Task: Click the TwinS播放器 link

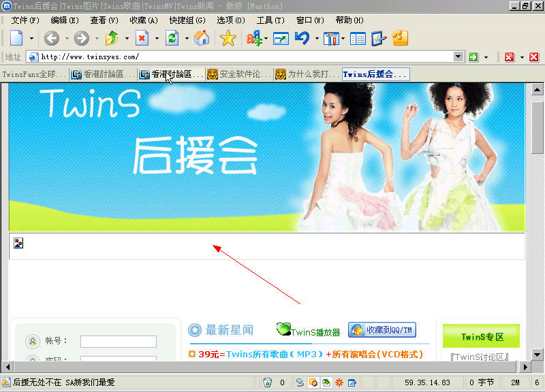Action: (308, 331)
